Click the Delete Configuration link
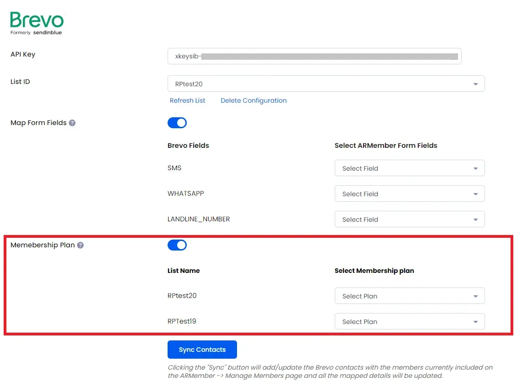The height and width of the screenshot is (392, 532). click(253, 100)
